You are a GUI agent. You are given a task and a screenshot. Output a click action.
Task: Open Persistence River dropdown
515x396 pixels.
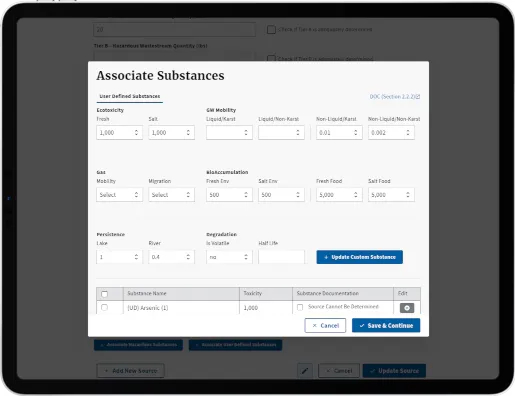pyautogui.click(x=171, y=257)
